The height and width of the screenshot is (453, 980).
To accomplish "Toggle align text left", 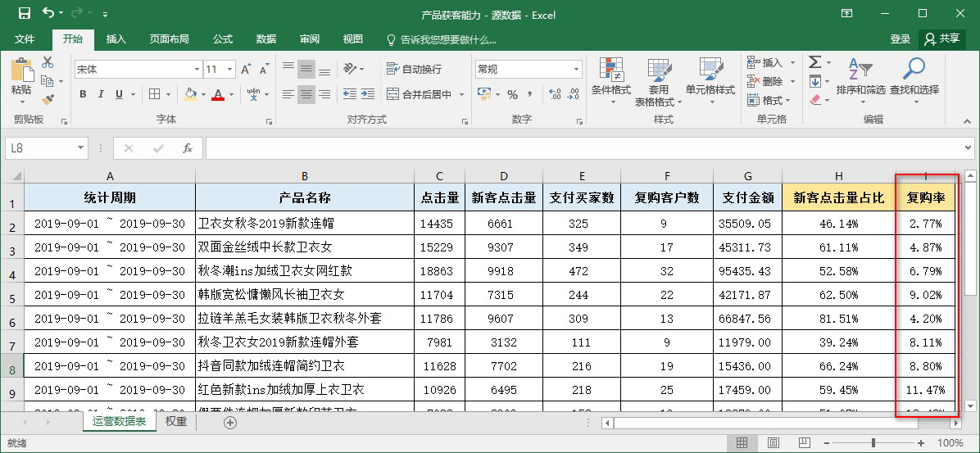I will pyautogui.click(x=288, y=94).
